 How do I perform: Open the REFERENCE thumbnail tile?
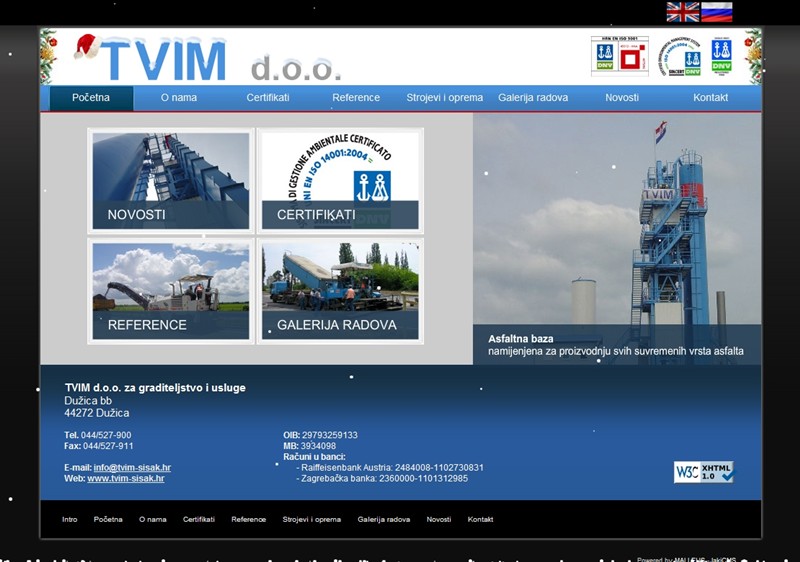(171, 291)
